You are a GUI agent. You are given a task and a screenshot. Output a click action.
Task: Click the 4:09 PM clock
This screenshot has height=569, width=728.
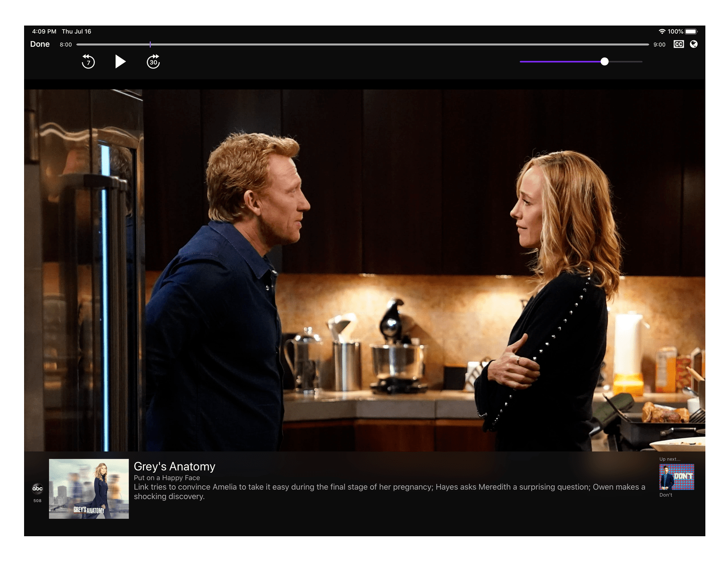pos(44,31)
